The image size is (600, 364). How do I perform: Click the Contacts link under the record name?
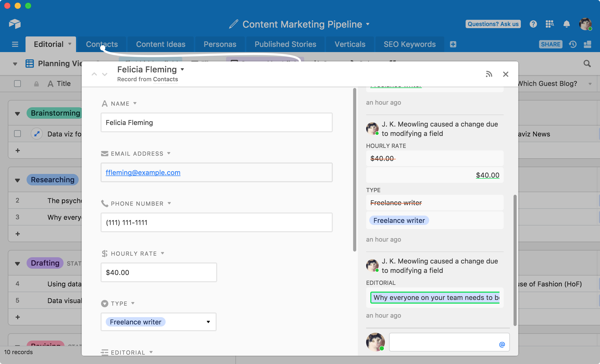pyautogui.click(x=165, y=79)
